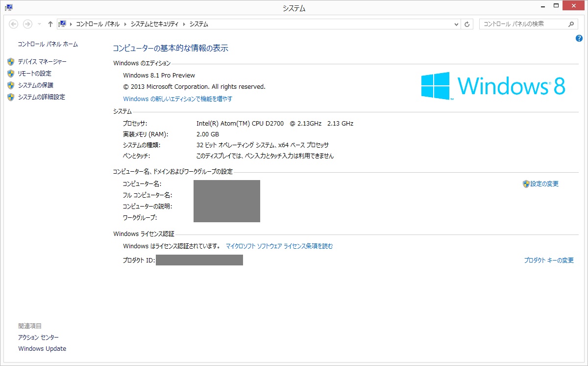Screen dimensions: 588x366
Task: Go up one level with the up arrow
Action: (50, 24)
